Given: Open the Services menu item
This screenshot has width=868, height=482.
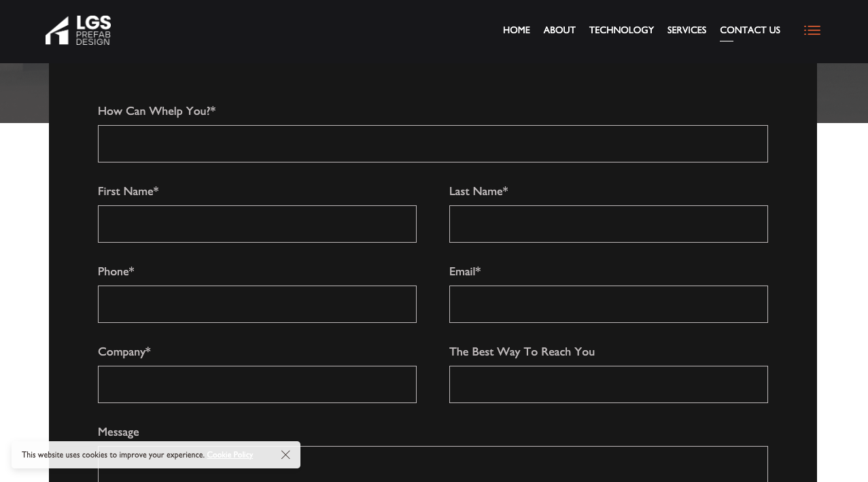Looking at the screenshot, I should tap(687, 31).
